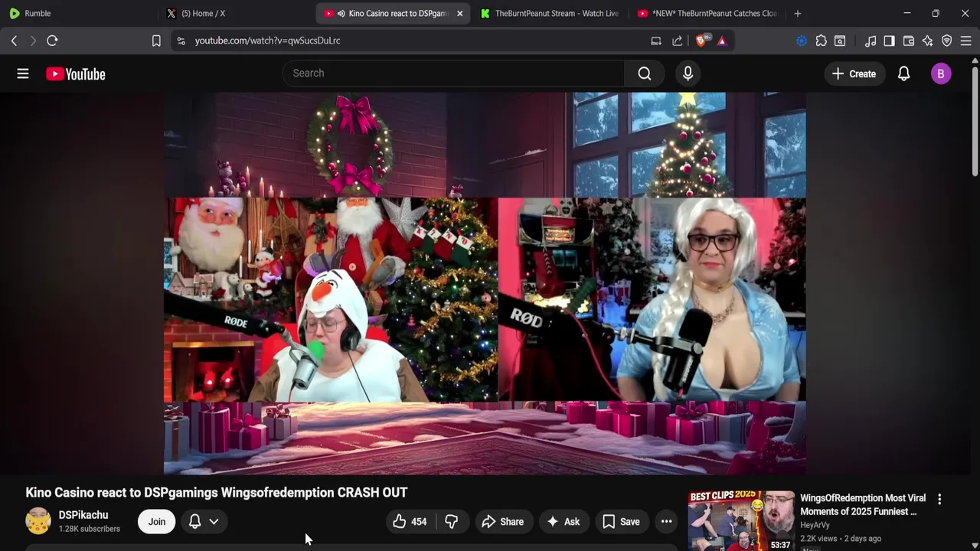The image size is (980, 551).
Task: Click video title Kino Casino react text
Action: (217, 493)
